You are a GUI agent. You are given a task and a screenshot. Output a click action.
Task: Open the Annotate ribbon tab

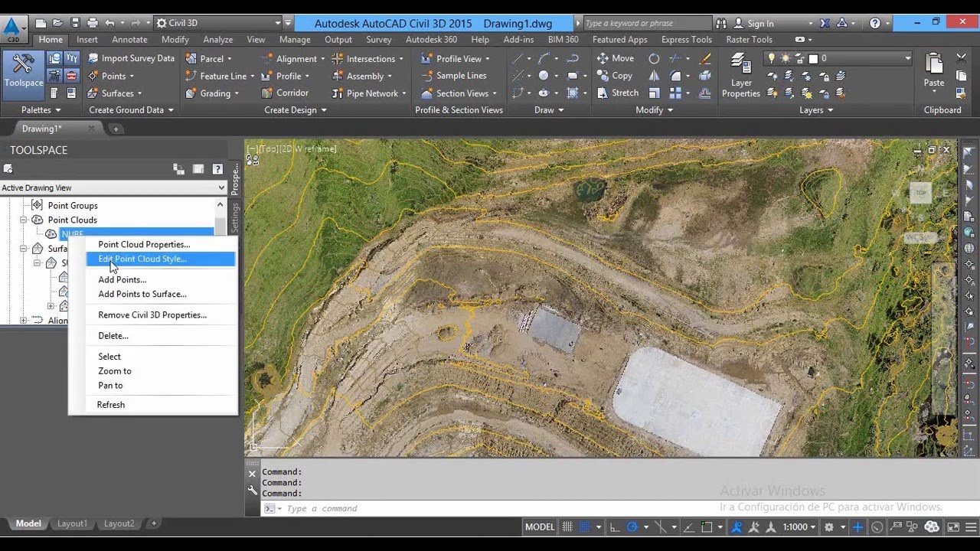(129, 40)
